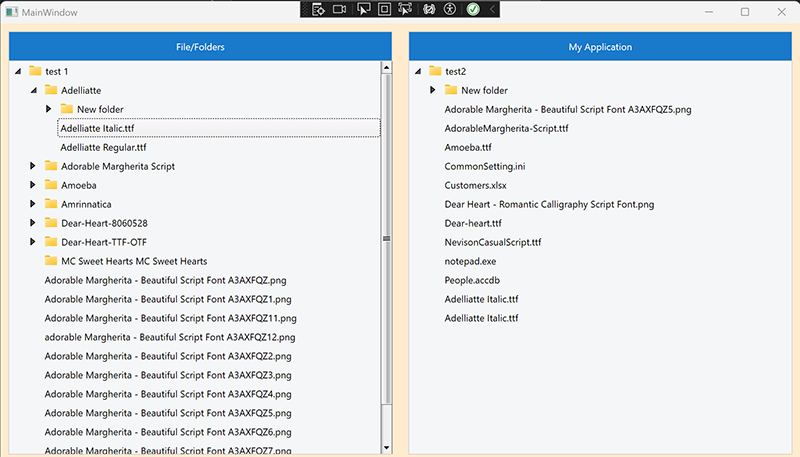800x457 pixels.
Task: Click the My Application panel header
Action: [x=600, y=47]
